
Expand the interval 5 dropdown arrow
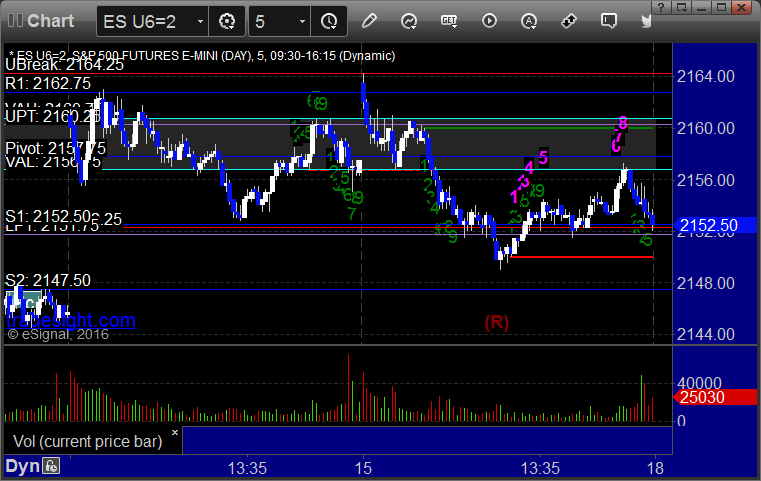(302, 21)
